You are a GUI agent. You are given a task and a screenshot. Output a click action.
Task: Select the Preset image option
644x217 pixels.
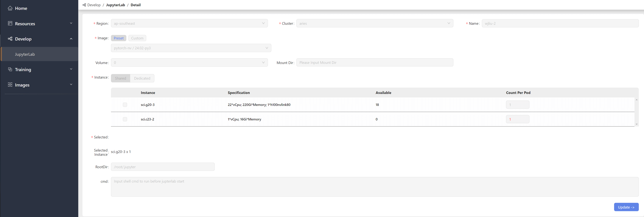[x=119, y=38]
